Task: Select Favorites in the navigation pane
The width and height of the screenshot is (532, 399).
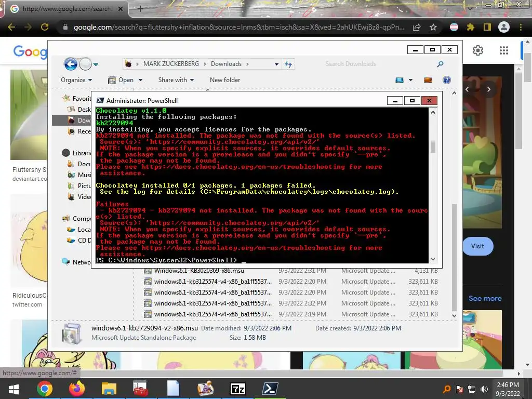Action: pyautogui.click(x=77, y=98)
